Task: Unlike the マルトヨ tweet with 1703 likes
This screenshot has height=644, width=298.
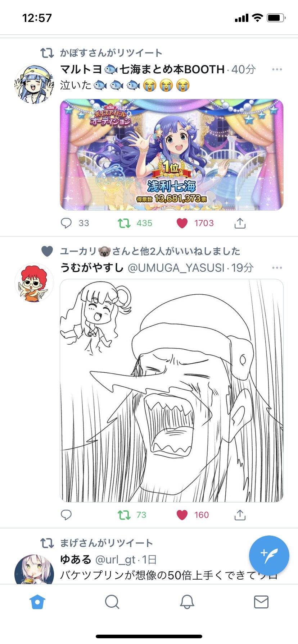Action: pyautogui.click(x=182, y=223)
